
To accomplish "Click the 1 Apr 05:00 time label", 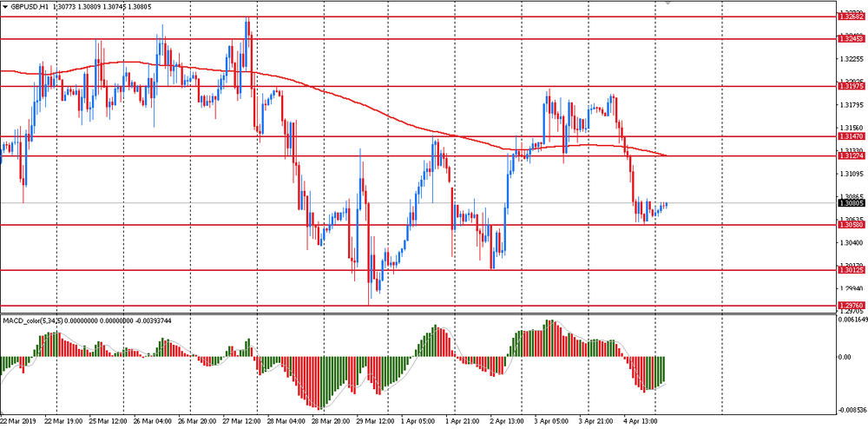I will click(x=418, y=421).
